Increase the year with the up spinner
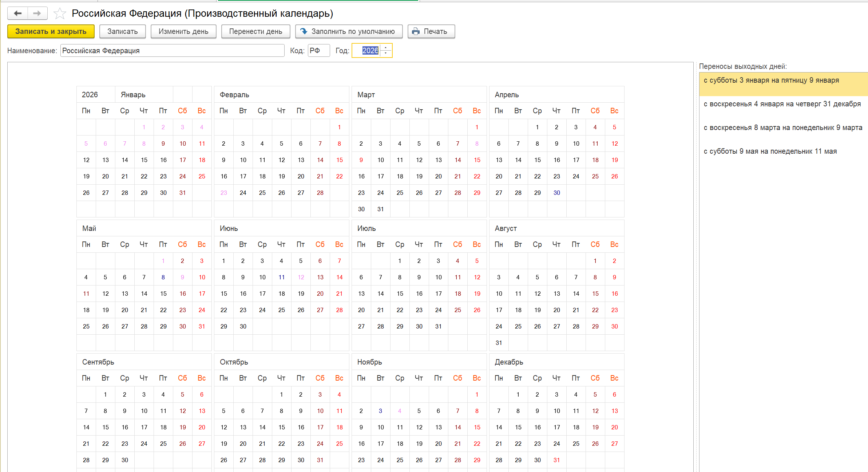 pos(386,48)
